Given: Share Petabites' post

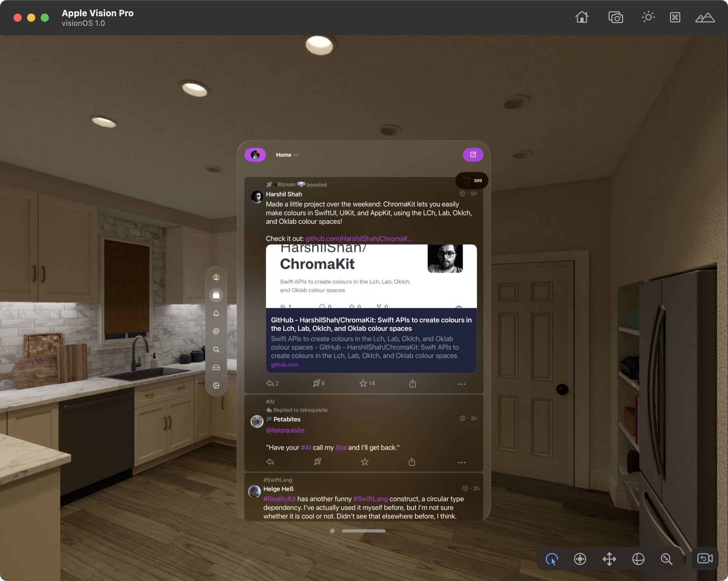Looking at the screenshot, I should coord(412,462).
